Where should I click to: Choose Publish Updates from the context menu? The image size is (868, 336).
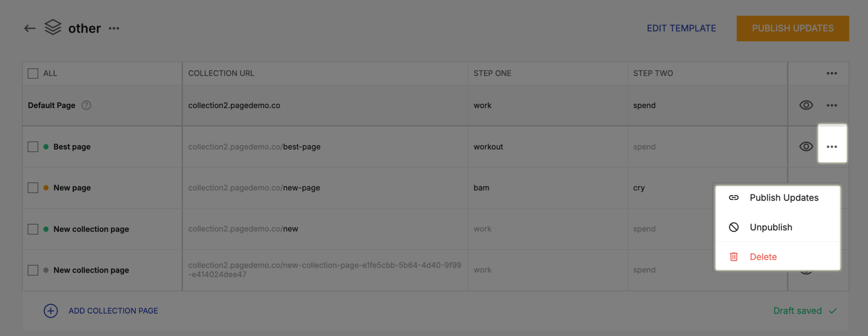point(784,198)
